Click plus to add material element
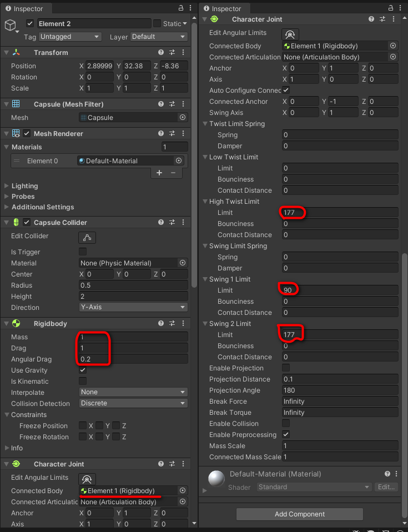This screenshot has height=532, width=408. click(x=159, y=173)
